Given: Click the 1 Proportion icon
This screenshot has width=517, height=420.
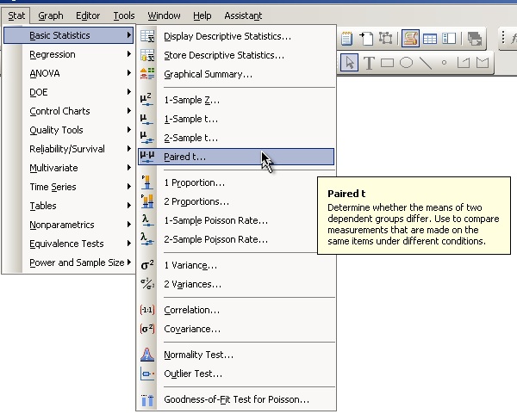Looking at the screenshot, I should pyautogui.click(x=147, y=182).
